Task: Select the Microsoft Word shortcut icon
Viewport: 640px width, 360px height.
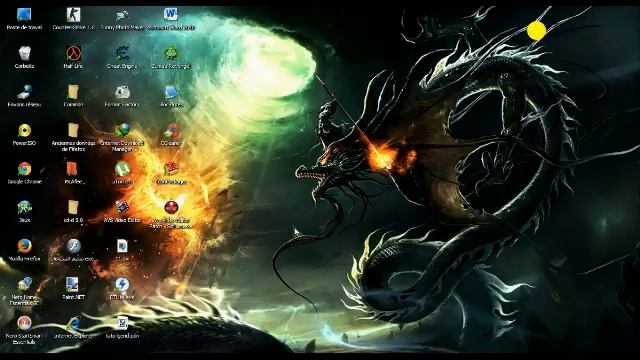Action: [171, 15]
